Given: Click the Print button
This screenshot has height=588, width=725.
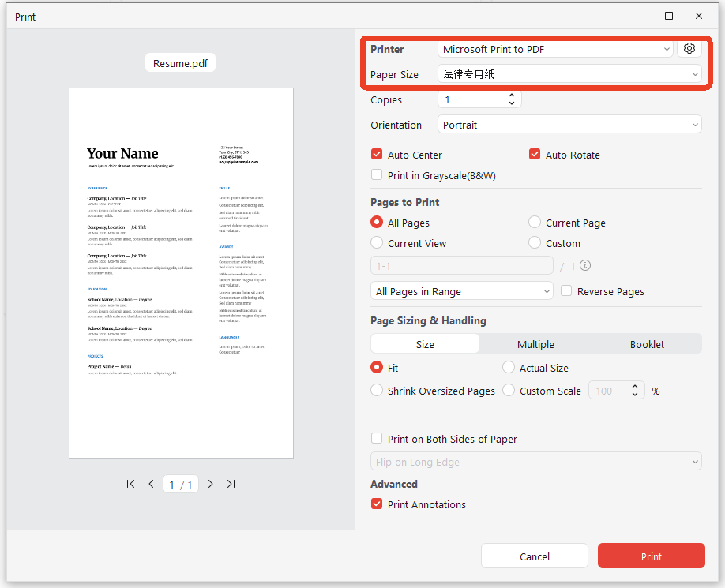Looking at the screenshot, I should point(651,556).
